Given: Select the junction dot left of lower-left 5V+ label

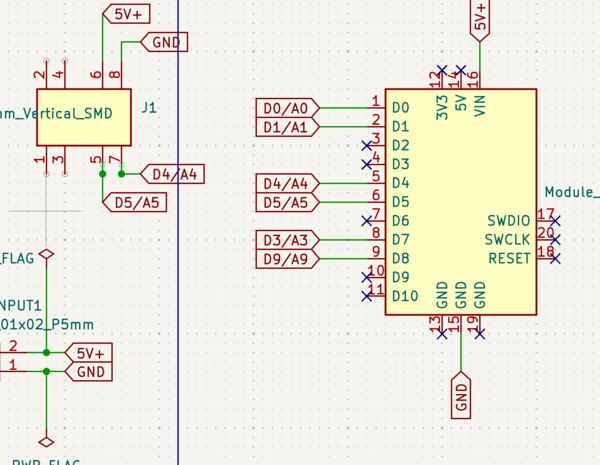Looking at the screenshot, I should pos(47,352).
